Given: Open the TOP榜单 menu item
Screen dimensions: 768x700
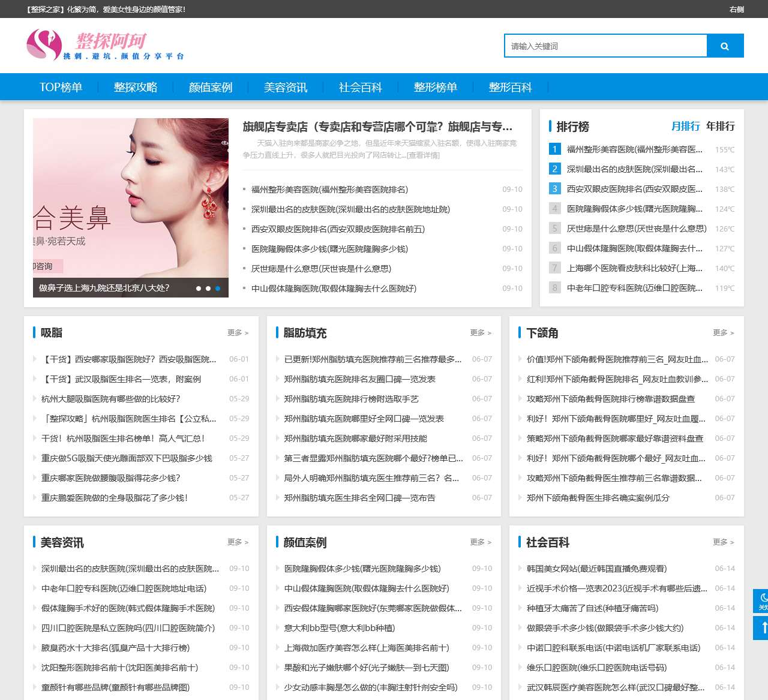Looking at the screenshot, I should [62, 87].
